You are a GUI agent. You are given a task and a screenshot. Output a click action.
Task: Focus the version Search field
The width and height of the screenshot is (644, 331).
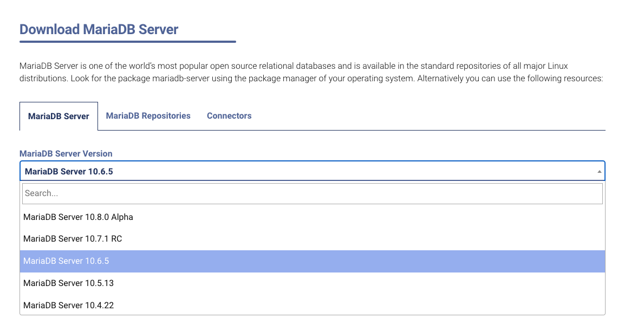click(x=312, y=193)
